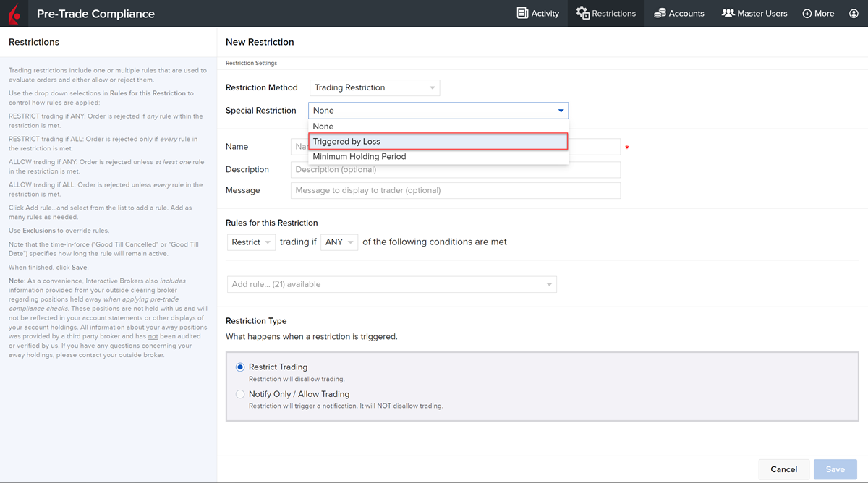Expand the More menu

[818, 13]
